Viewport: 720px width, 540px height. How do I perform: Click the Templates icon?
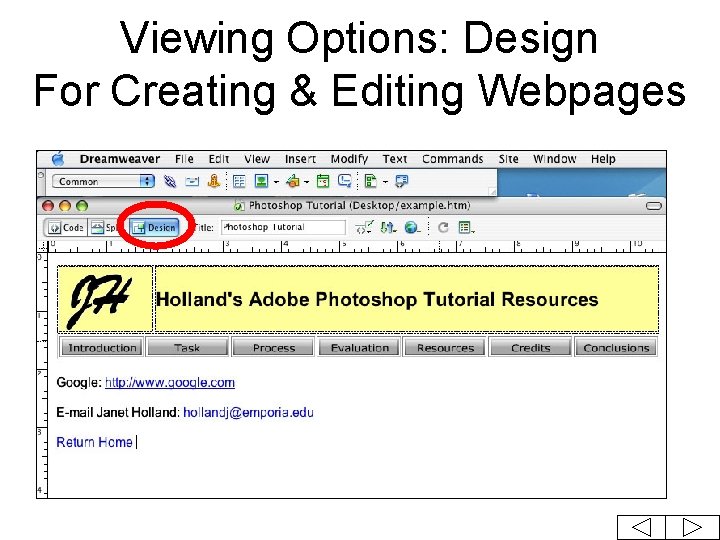[370, 181]
